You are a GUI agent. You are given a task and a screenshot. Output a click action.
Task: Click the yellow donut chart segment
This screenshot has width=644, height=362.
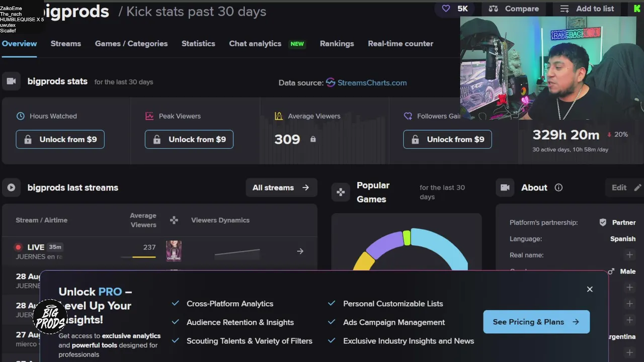[x=363, y=261]
